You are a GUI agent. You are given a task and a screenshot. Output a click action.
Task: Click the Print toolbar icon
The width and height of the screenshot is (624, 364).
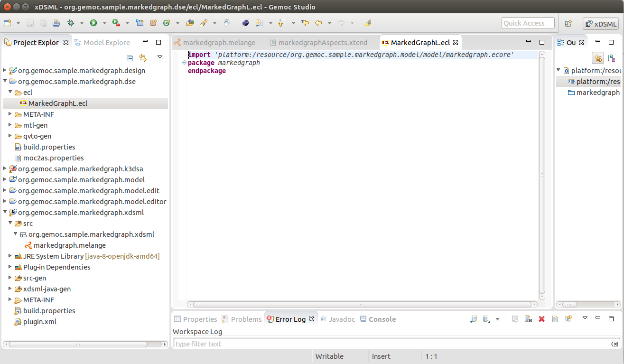56,23
